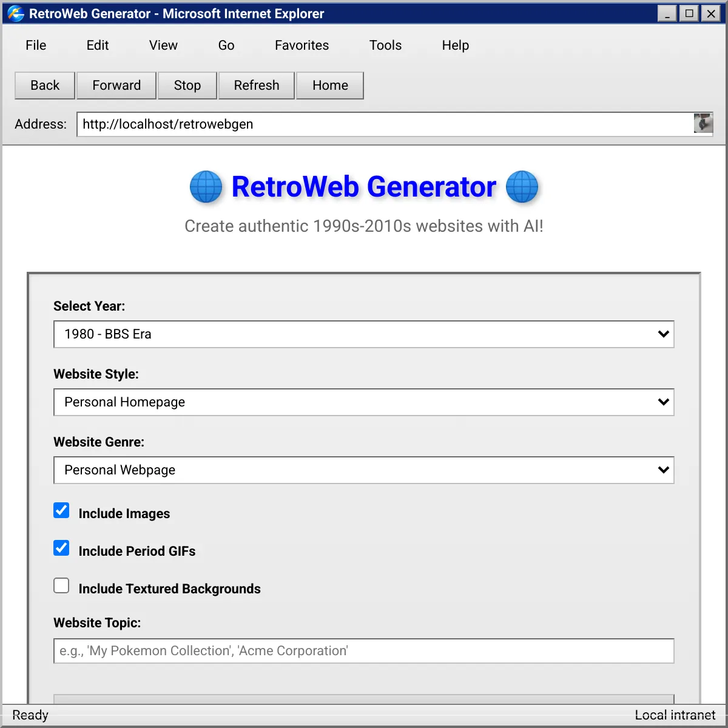728x728 pixels.
Task: Open the Website Style dropdown
Action: 364,402
